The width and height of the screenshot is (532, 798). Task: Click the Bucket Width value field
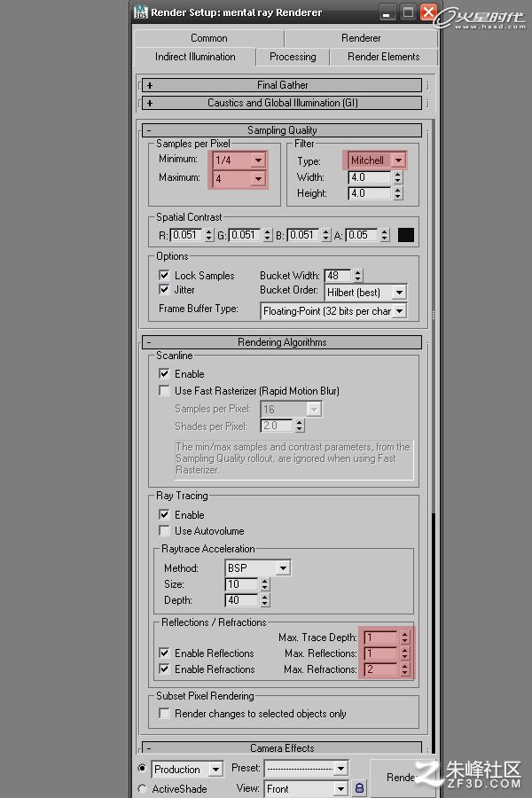[338, 276]
